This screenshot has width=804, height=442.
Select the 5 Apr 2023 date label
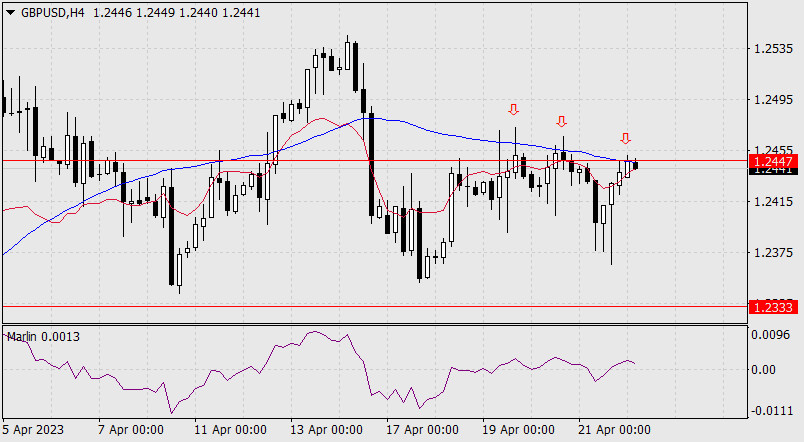click(x=37, y=430)
